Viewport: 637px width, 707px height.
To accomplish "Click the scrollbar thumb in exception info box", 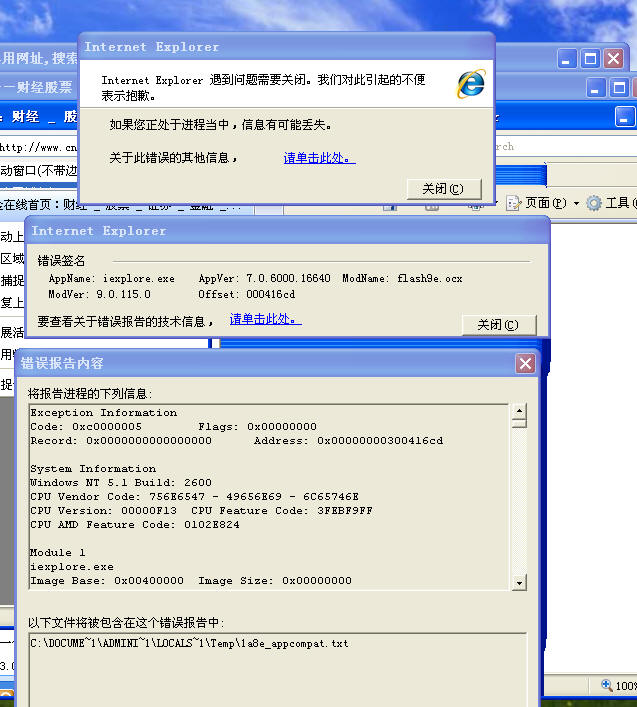I will click(x=519, y=423).
